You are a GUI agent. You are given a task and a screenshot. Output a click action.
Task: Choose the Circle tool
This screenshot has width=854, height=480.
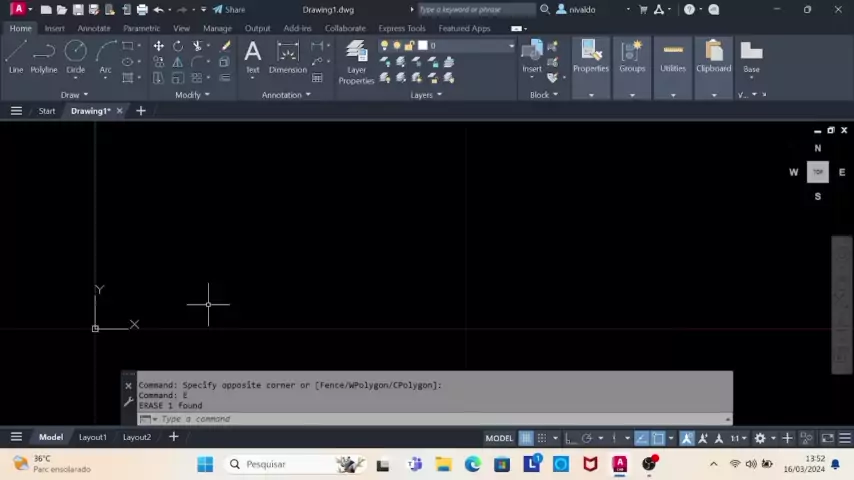pyautogui.click(x=75, y=56)
